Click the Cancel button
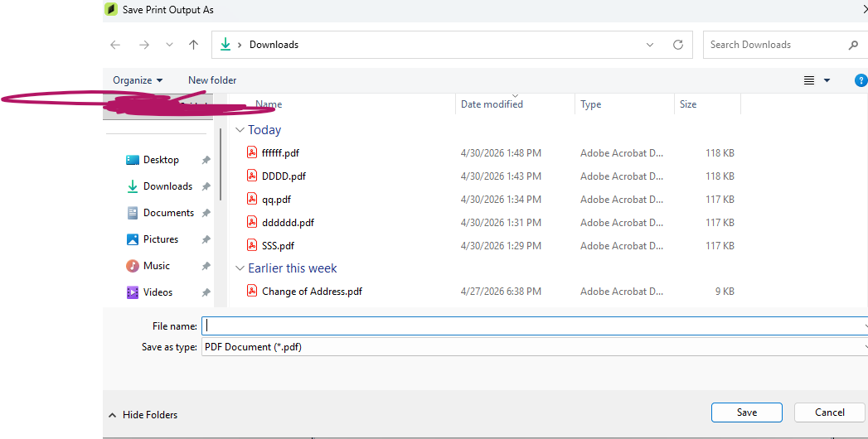Viewport: 868px width, 439px height. click(829, 412)
